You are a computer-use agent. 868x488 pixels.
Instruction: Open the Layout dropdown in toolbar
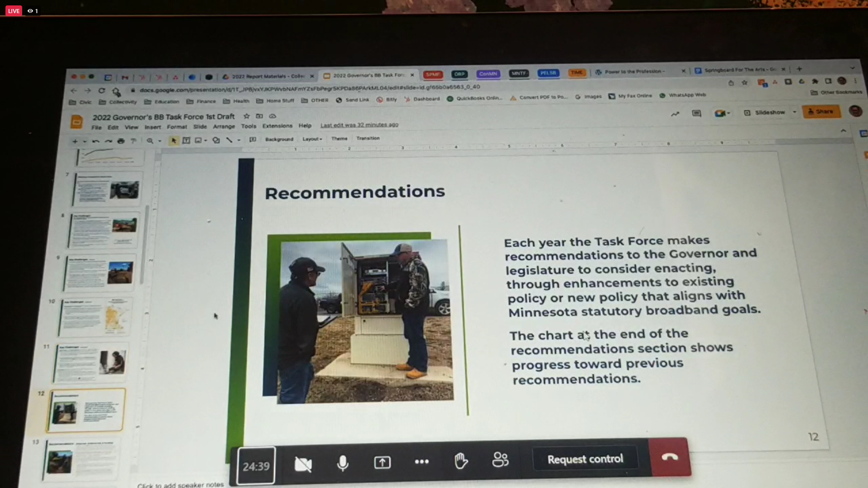(x=312, y=139)
